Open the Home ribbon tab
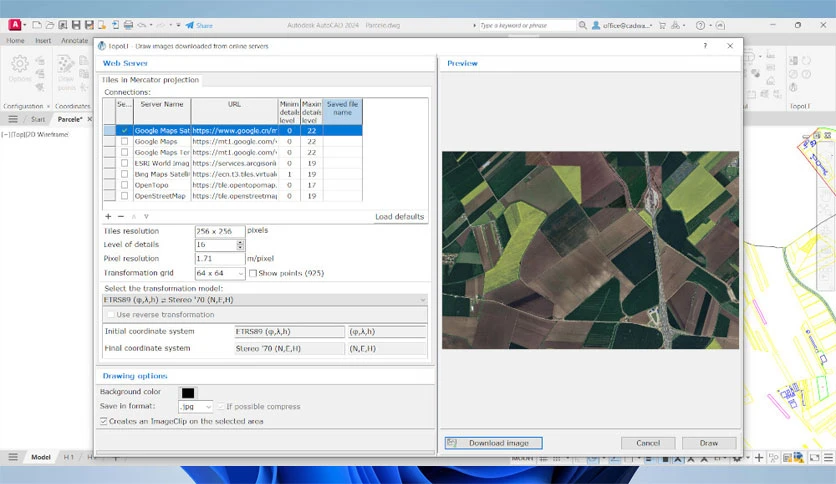The height and width of the screenshot is (484, 836). pos(15,41)
